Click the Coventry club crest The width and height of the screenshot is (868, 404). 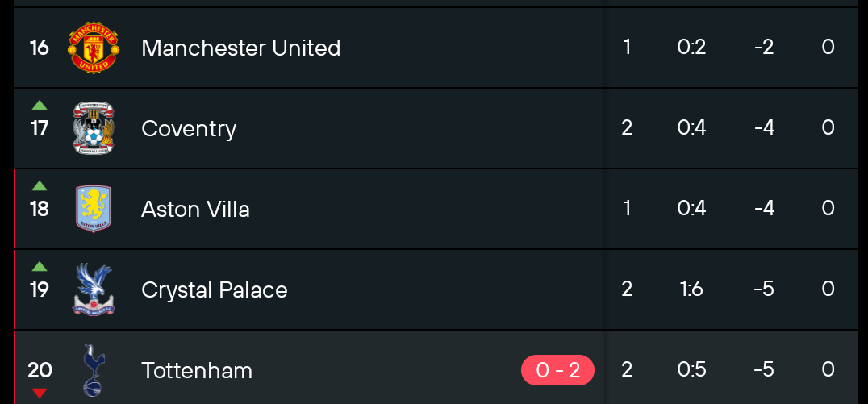coord(94,128)
